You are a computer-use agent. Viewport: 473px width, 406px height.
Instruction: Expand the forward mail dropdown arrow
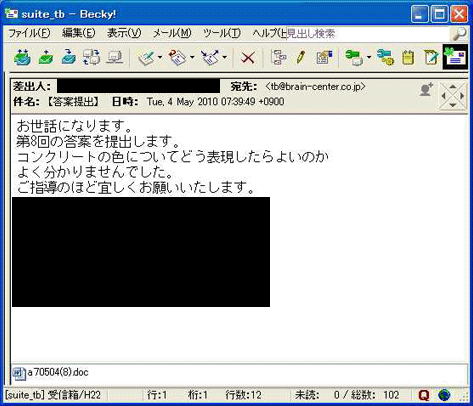[x=225, y=57]
